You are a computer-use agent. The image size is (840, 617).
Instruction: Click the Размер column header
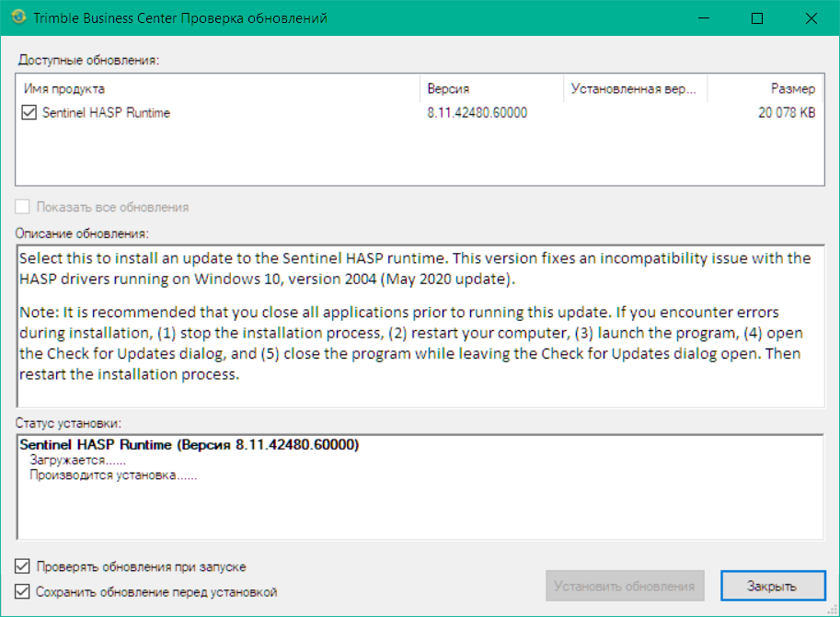(765, 89)
